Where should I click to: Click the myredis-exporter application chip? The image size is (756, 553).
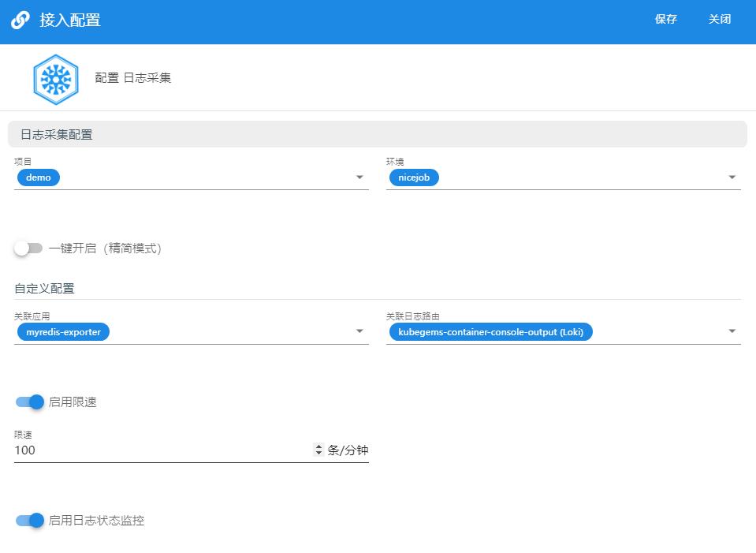[63, 332]
